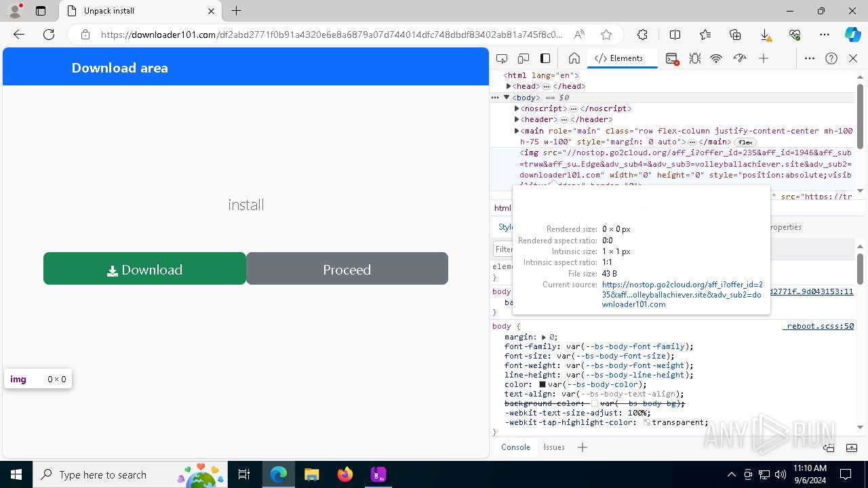
Task: Open the Sources bug icon tool
Action: [694, 58]
